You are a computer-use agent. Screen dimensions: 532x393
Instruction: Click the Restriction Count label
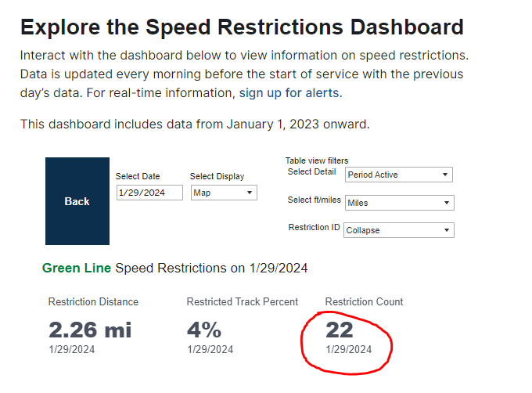(x=364, y=302)
